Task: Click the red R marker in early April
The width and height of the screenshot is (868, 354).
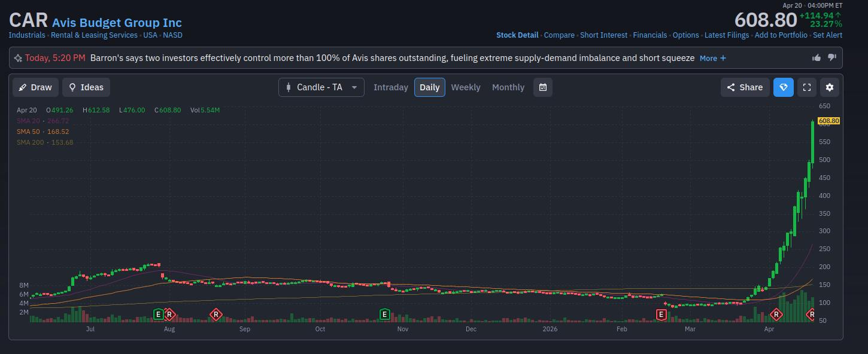Action: click(776, 315)
